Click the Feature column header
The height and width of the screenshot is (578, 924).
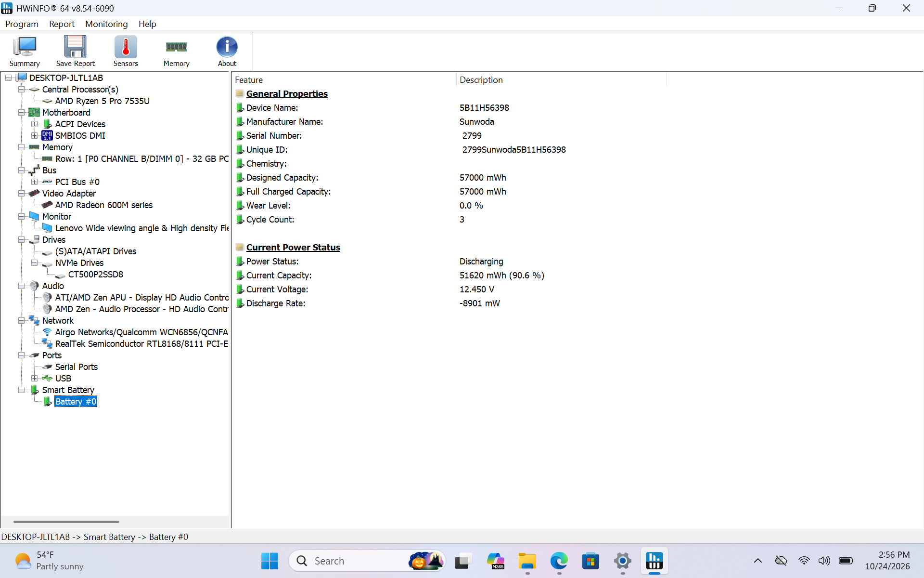pyautogui.click(x=344, y=80)
